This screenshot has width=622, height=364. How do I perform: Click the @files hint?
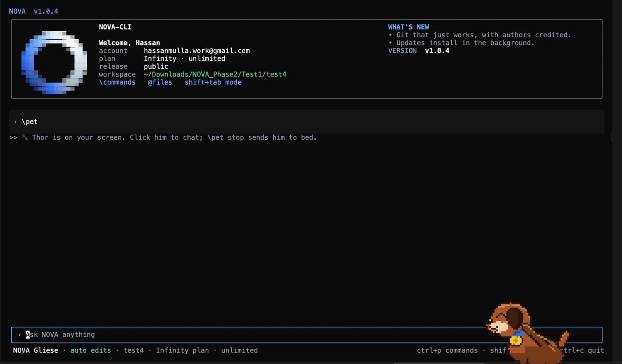click(160, 82)
